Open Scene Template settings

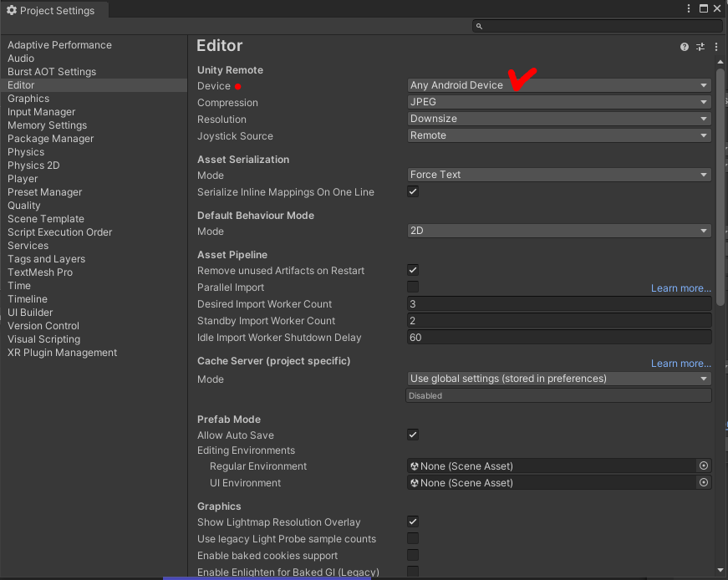pyautogui.click(x=46, y=219)
